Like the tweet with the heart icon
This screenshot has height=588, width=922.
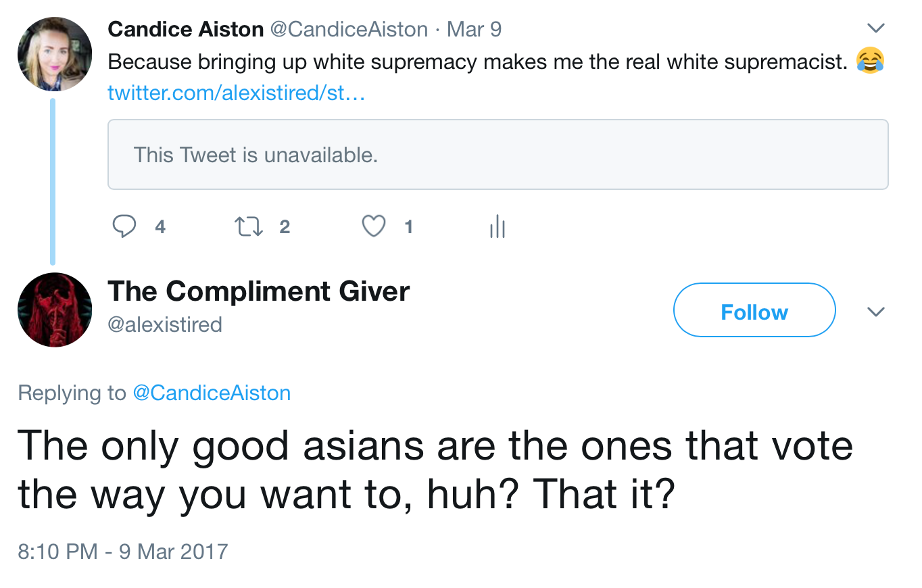[x=374, y=226]
